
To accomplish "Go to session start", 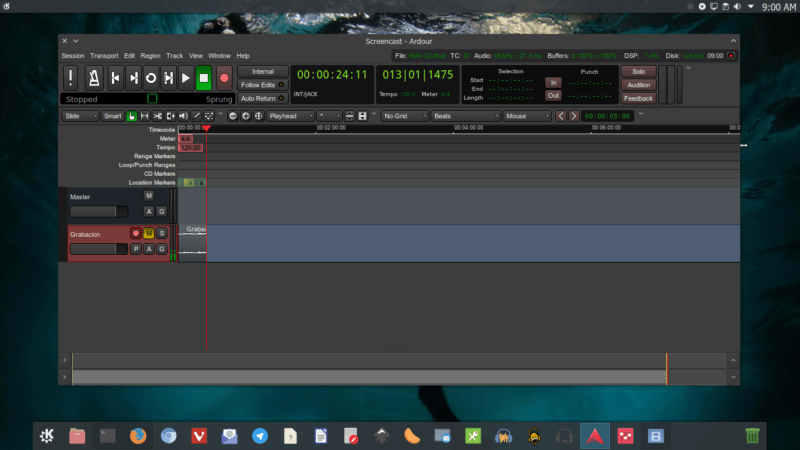I will pyautogui.click(x=116, y=78).
